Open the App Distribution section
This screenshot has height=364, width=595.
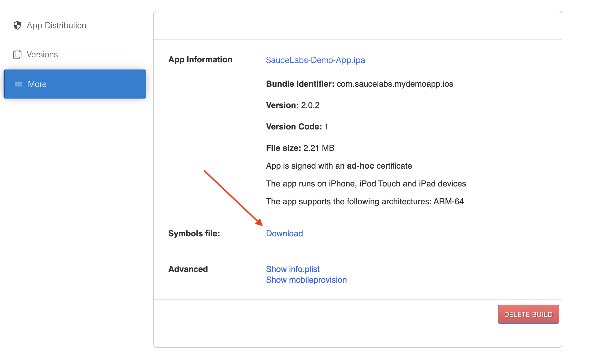click(x=56, y=26)
